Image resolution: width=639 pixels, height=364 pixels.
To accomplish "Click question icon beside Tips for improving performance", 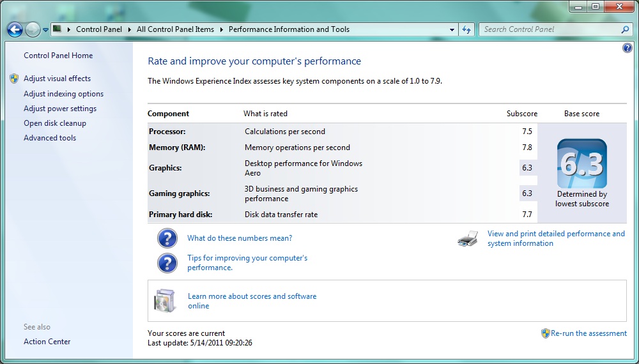I will 167,263.
